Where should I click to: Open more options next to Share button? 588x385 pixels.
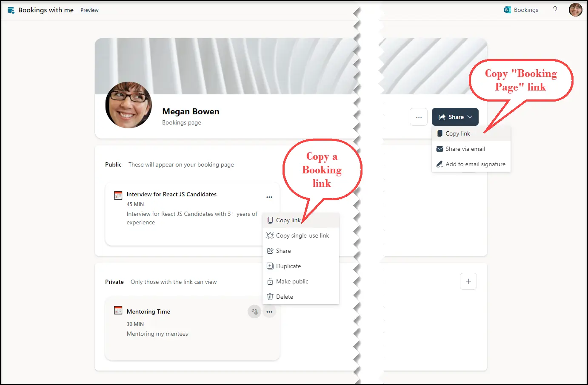[x=419, y=117]
